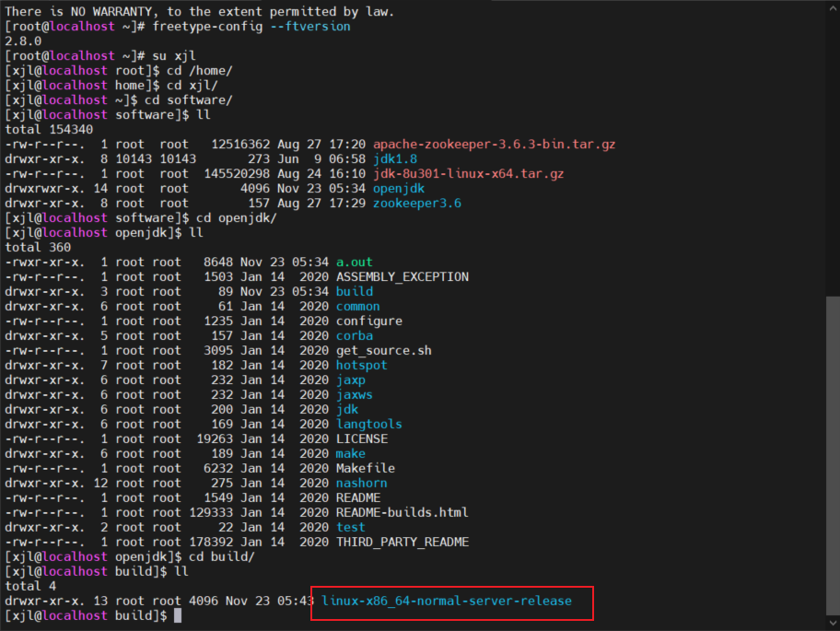Image resolution: width=840 pixels, height=631 pixels.
Task: Click the vertical scrollbar thumb
Action: coord(833,456)
